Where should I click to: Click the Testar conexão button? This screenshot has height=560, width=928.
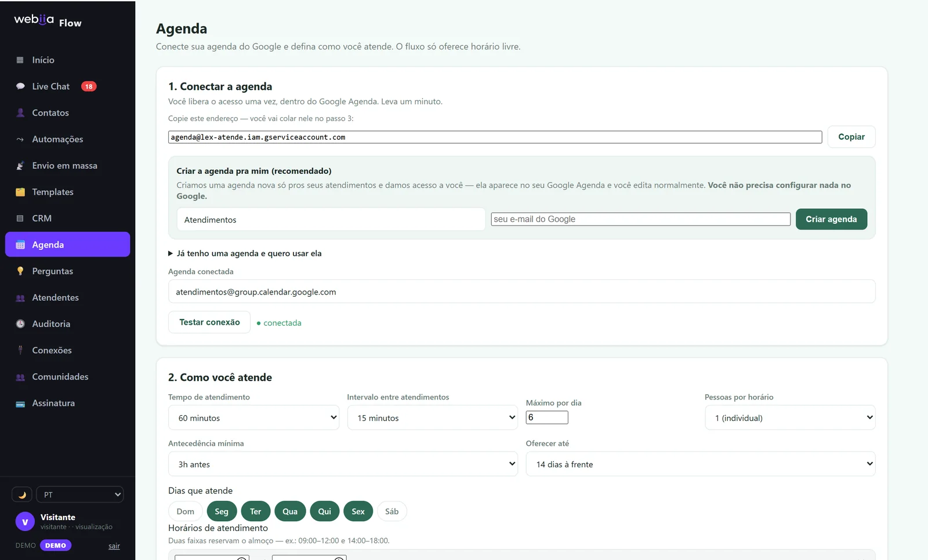click(x=209, y=322)
